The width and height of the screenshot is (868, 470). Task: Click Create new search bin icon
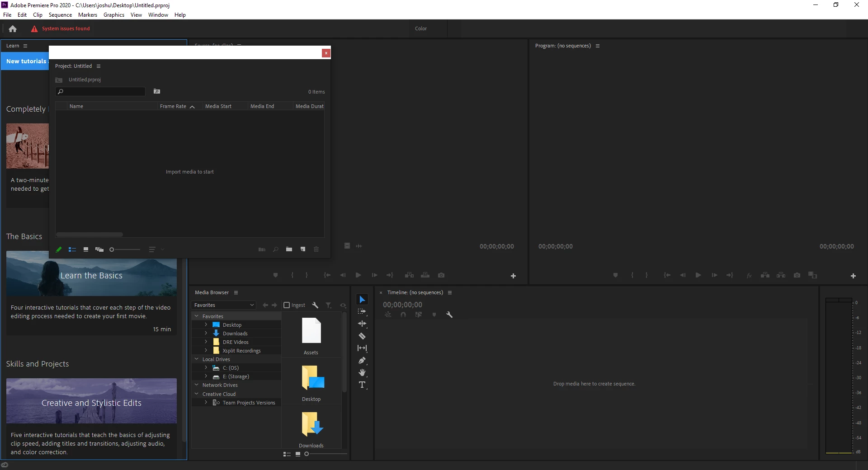click(157, 91)
